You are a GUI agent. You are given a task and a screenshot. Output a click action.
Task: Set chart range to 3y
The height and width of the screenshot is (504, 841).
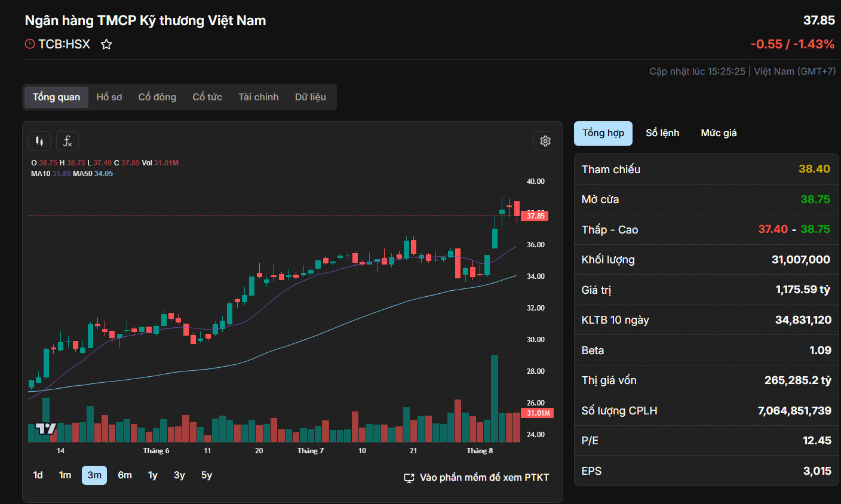[179, 475]
